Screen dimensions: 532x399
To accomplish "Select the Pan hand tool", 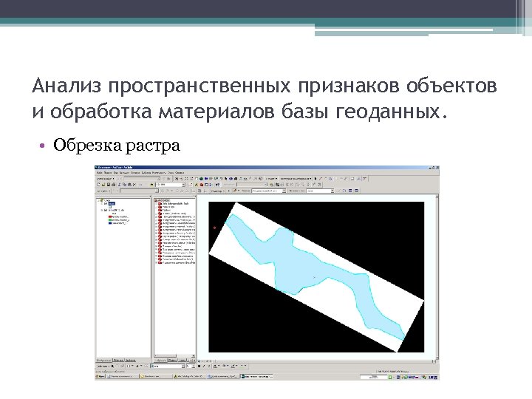I will point(197,179).
